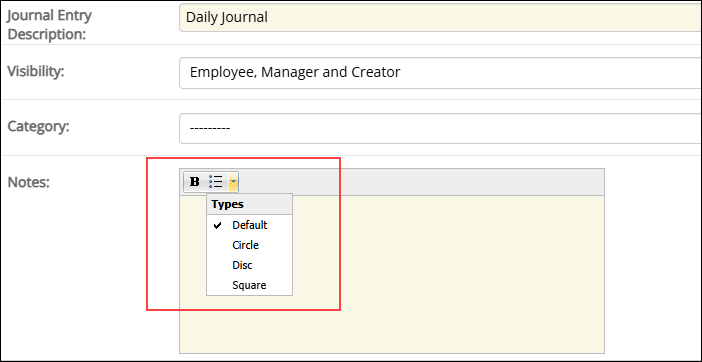Click the Notes label
The width and height of the screenshot is (702, 362).
[x=29, y=182]
